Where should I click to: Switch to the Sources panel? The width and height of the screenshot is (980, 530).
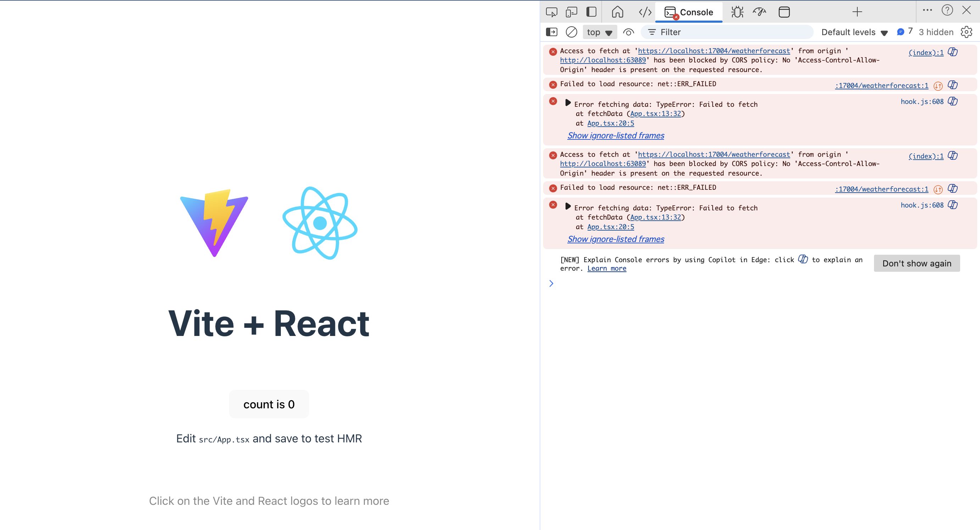(645, 12)
